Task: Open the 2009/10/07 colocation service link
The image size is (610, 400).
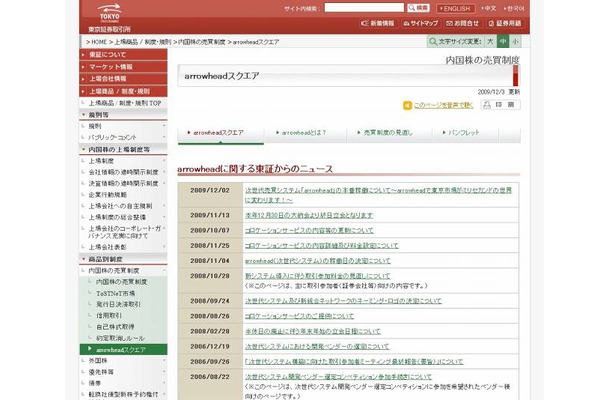Action: coord(309,230)
